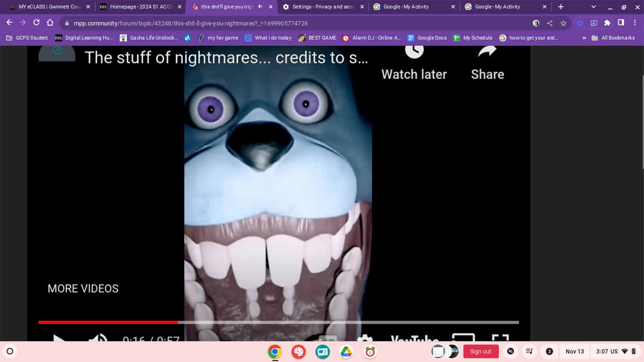Open media controls in the shelf
The image size is (644, 362).
(529, 351)
